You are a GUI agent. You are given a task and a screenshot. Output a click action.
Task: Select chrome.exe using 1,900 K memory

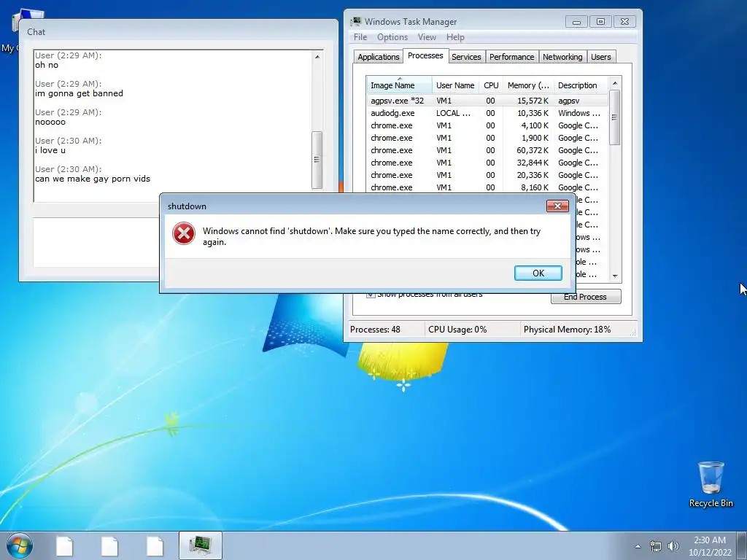pos(487,138)
